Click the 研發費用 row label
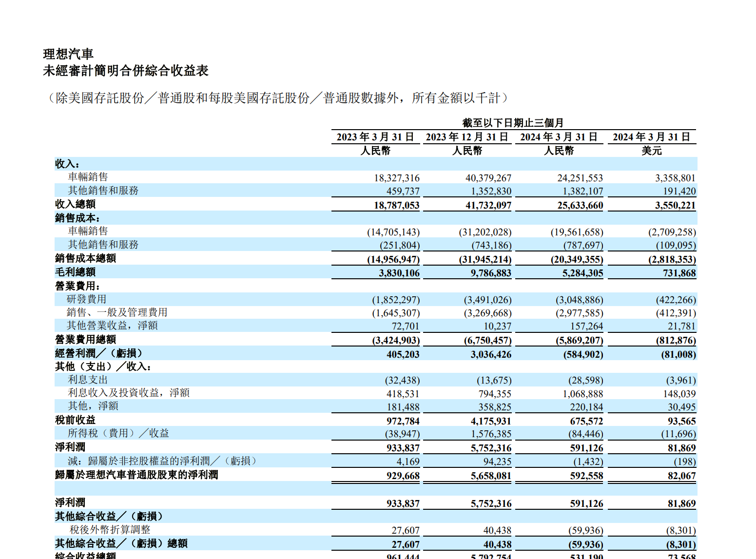The width and height of the screenshot is (756, 559). click(x=86, y=299)
